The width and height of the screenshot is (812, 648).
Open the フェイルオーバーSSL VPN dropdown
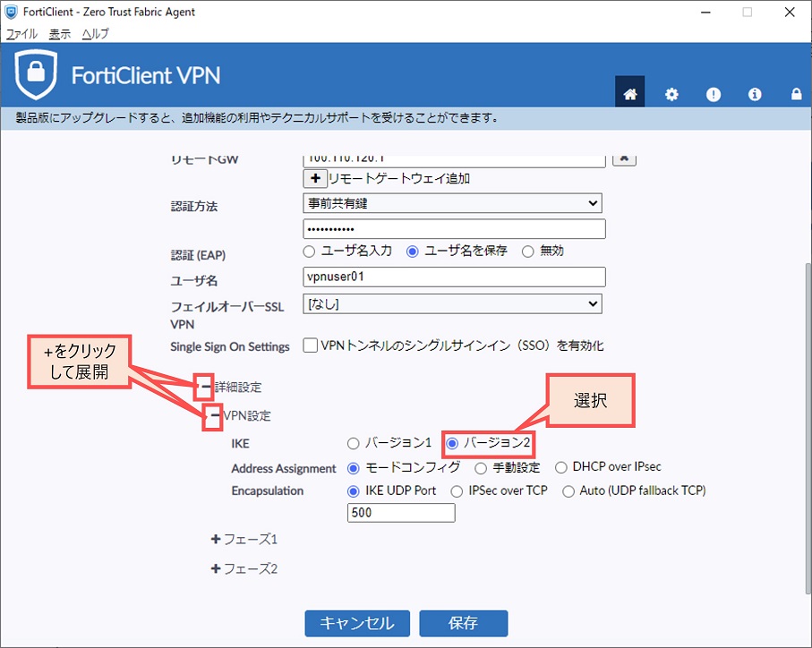tap(452, 304)
